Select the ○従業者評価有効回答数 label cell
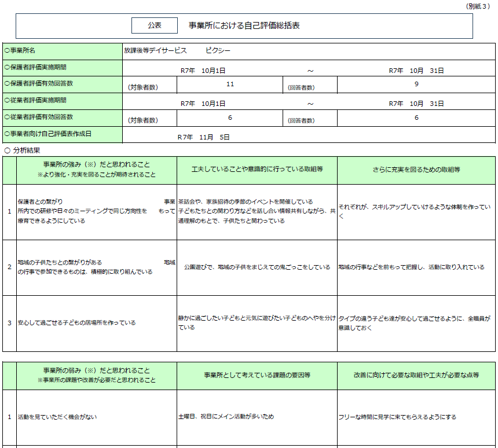This screenshot has height=448, width=498. coord(63,117)
